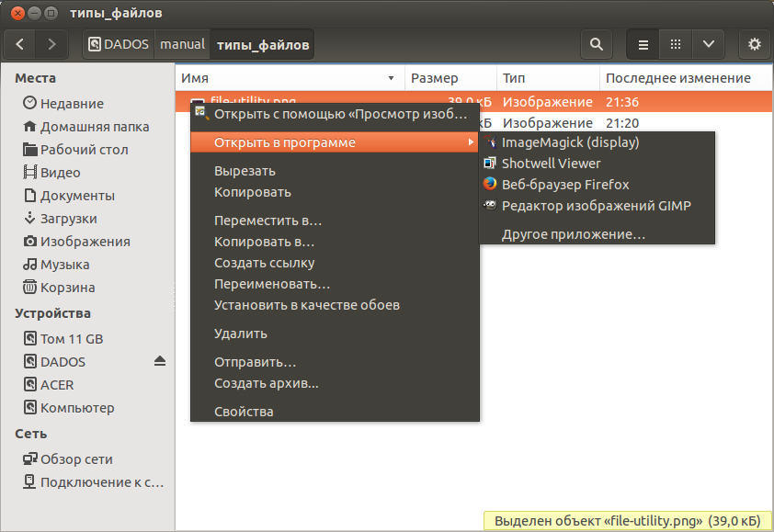This screenshot has width=774, height=532.
Task: Open file in Редактор изображений GIMP
Action: coord(596,206)
